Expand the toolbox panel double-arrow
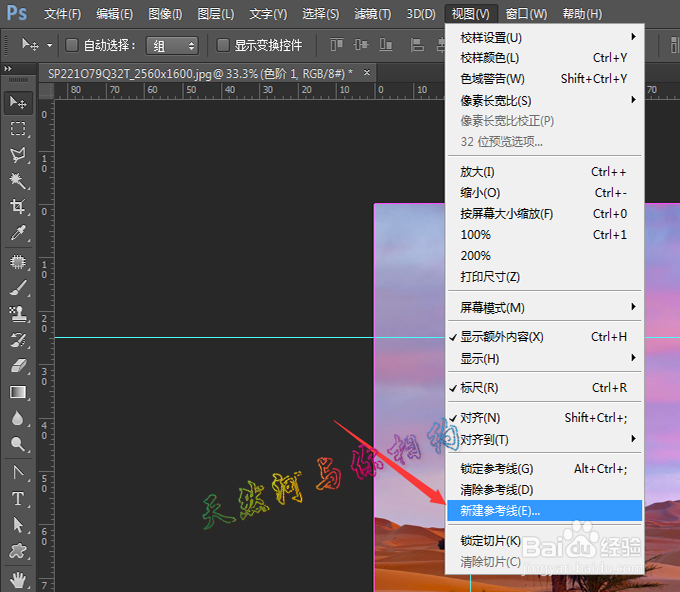The image size is (680, 592). coord(8,69)
